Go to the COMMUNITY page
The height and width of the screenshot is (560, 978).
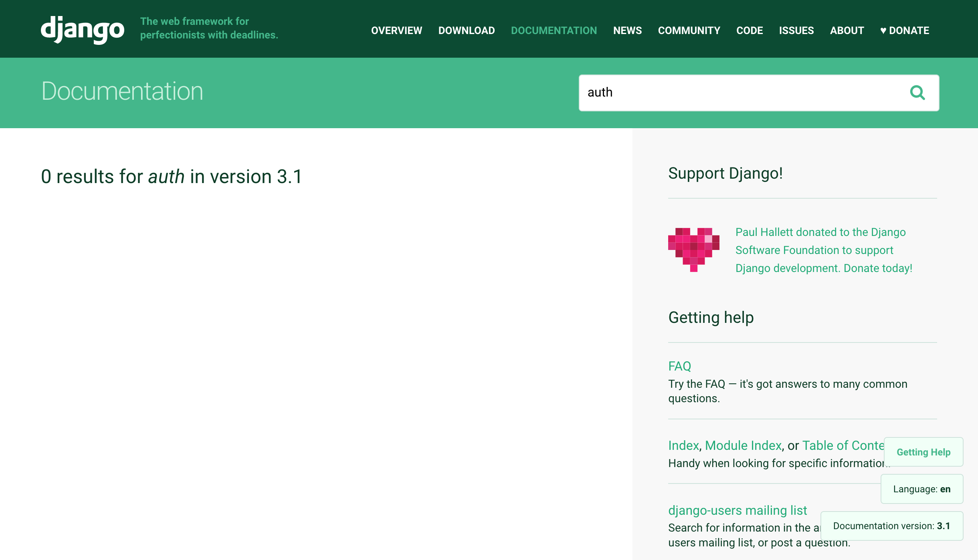click(x=689, y=30)
